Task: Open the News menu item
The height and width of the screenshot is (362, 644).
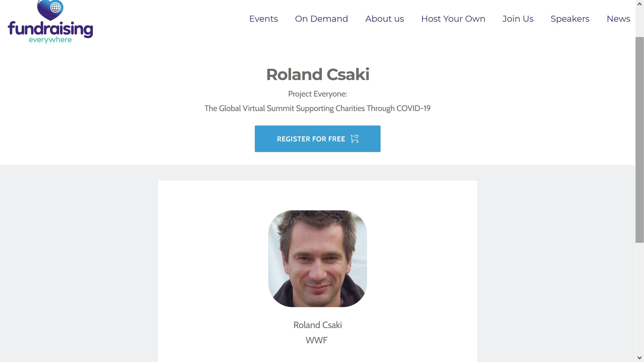Action: pos(618,19)
